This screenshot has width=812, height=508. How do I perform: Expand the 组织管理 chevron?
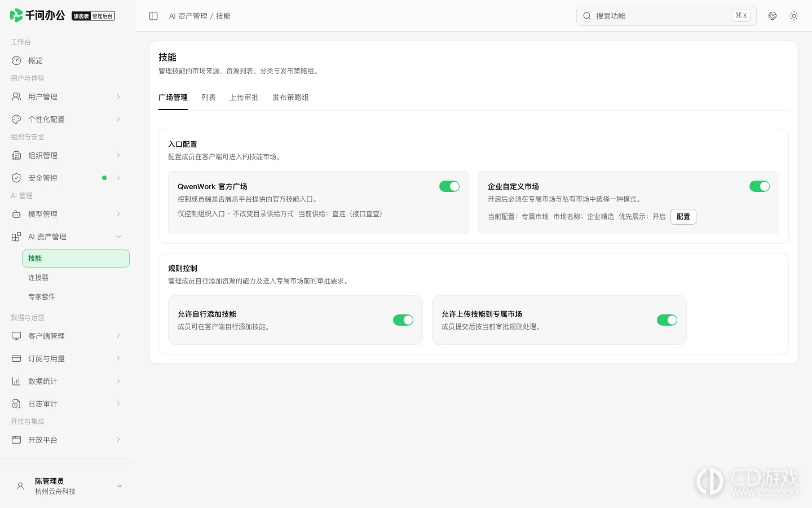[x=118, y=155]
